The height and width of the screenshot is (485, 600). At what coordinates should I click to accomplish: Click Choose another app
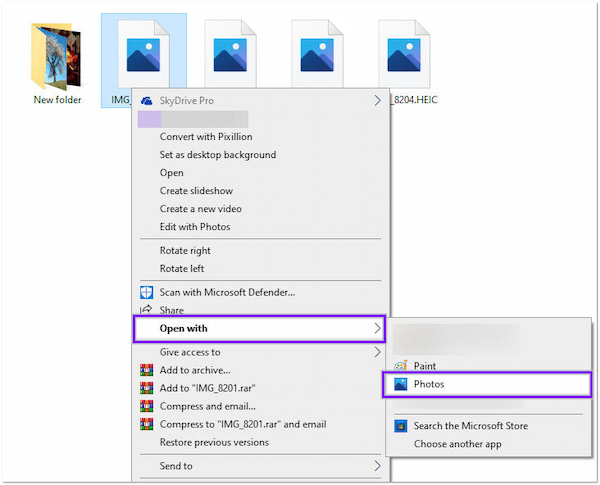(x=456, y=443)
